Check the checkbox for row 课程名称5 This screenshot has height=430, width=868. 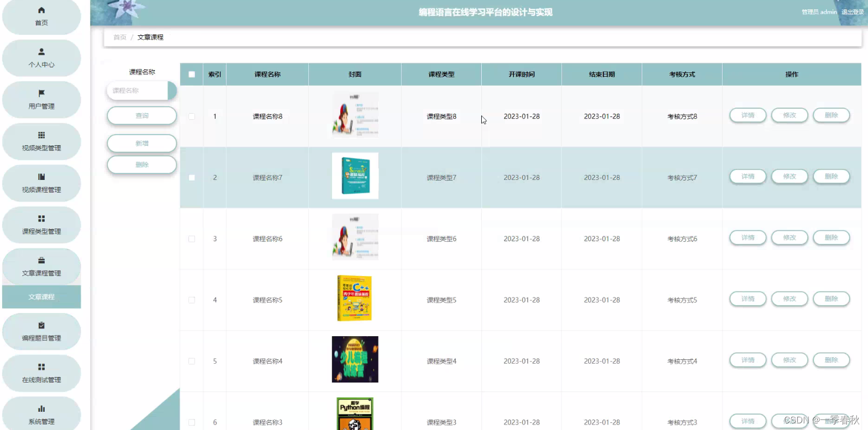point(192,300)
